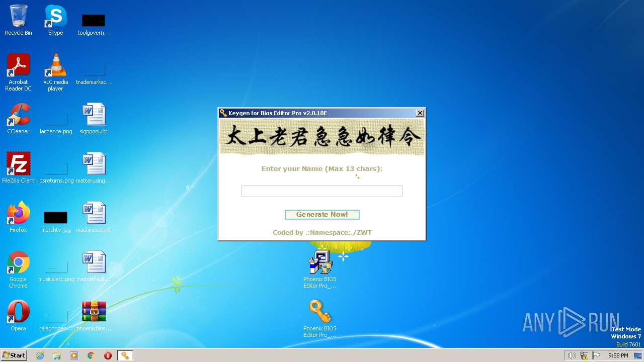Open the Windows Start menu

coord(14,355)
